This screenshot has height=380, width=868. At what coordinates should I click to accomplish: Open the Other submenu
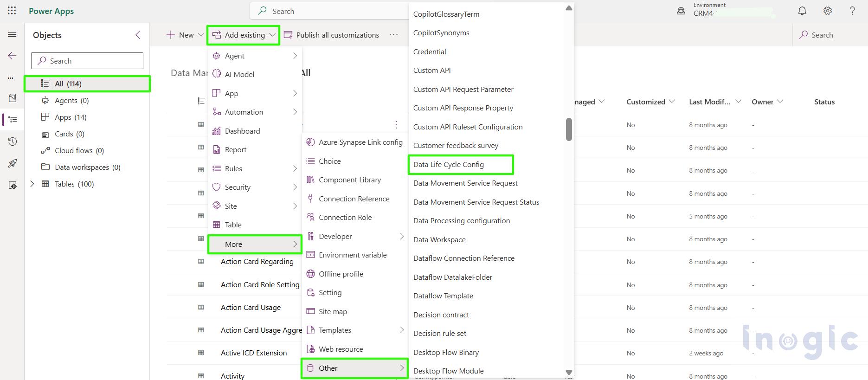click(354, 368)
